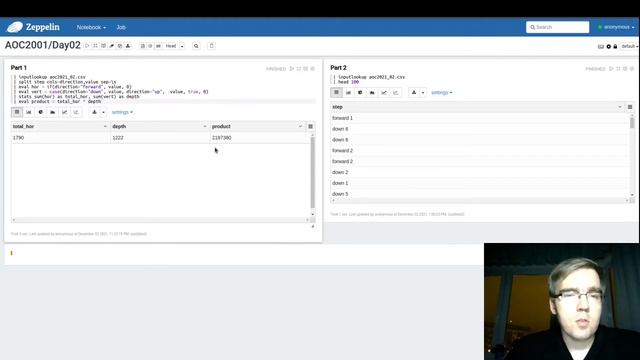Open version control commit icon
This screenshot has width=640, height=360.
[142, 46]
